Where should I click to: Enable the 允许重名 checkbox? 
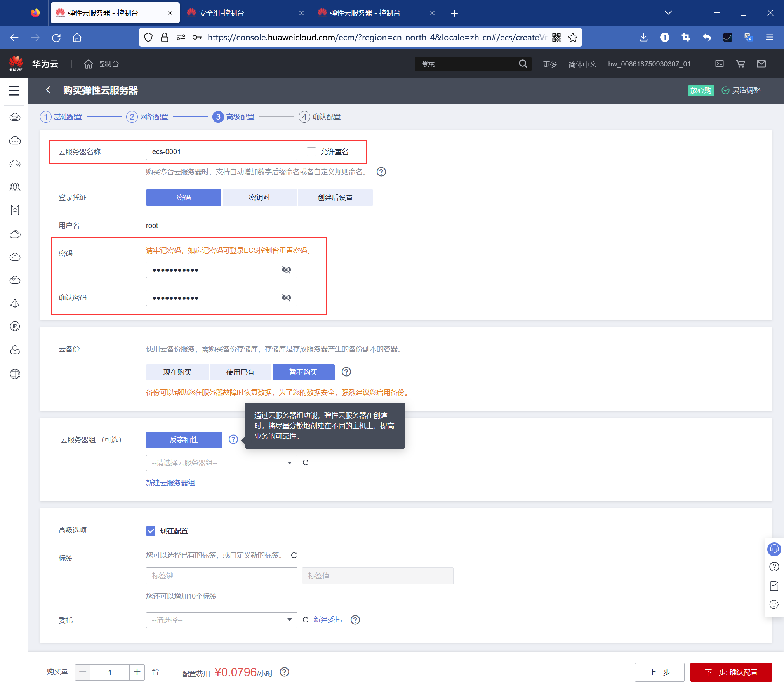311,152
